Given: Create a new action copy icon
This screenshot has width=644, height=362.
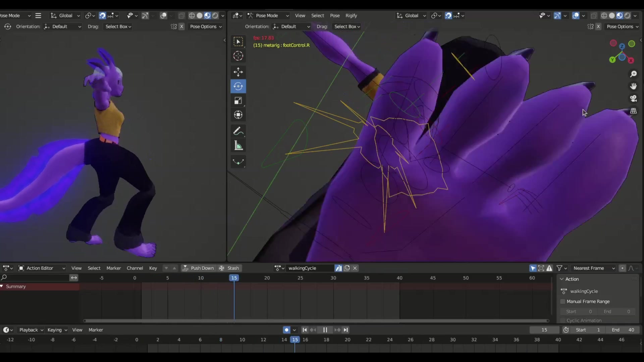Looking at the screenshot, I should tap(347, 268).
